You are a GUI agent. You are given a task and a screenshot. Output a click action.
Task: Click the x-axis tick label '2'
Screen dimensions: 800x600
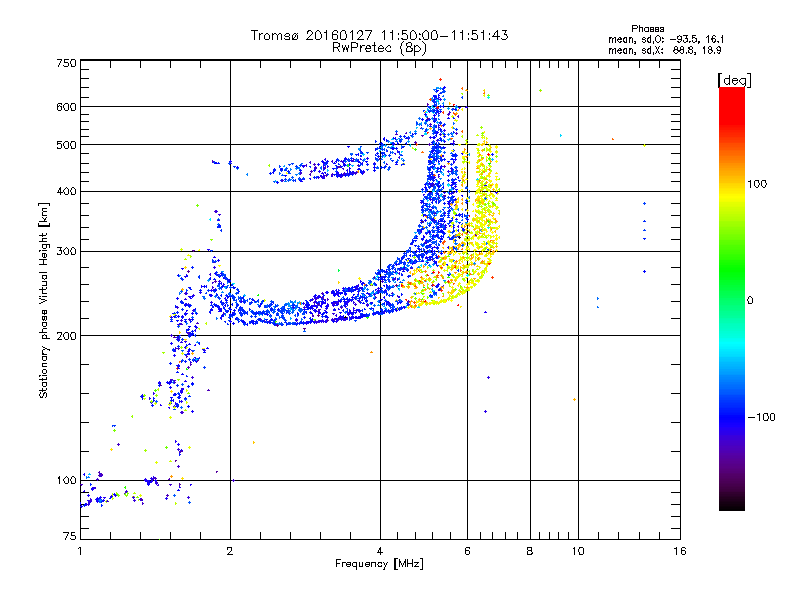(230, 551)
